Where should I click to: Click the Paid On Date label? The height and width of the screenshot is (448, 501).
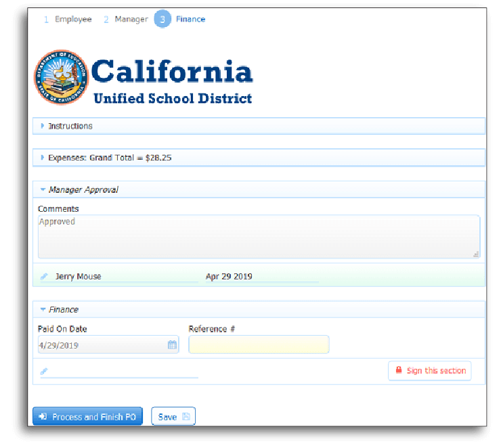pyautogui.click(x=62, y=329)
